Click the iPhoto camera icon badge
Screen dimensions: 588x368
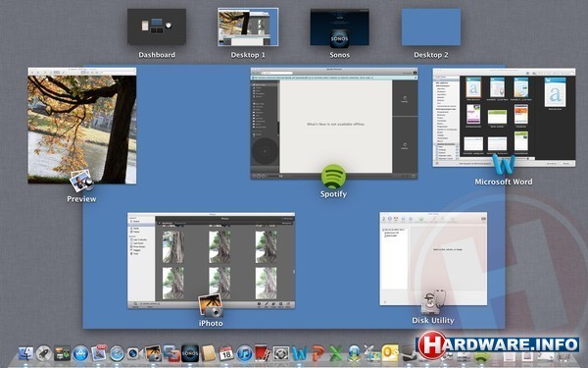[x=211, y=305]
